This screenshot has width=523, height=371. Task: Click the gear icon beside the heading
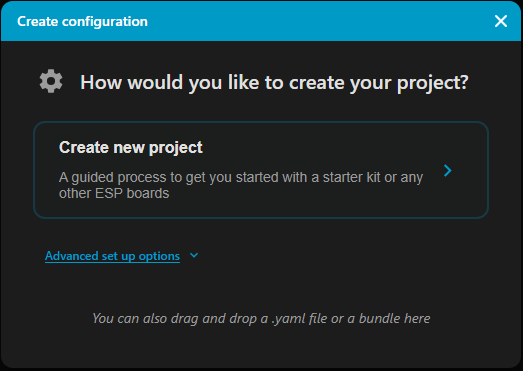[x=51, y=81]
